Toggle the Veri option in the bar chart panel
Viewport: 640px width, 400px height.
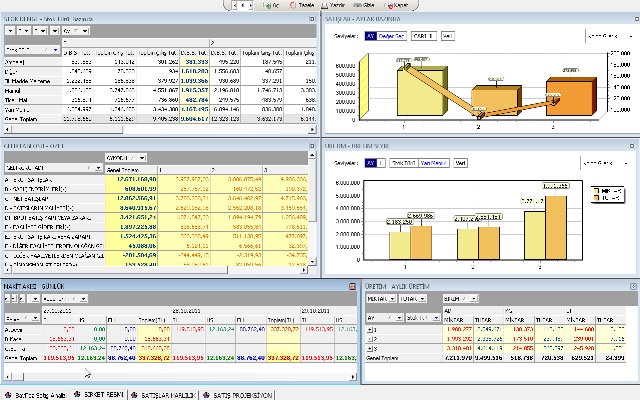(461, 162)
